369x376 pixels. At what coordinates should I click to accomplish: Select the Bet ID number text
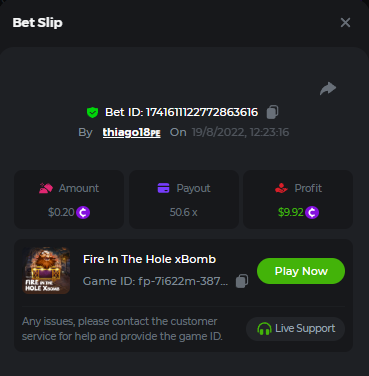tap(202, 112)
